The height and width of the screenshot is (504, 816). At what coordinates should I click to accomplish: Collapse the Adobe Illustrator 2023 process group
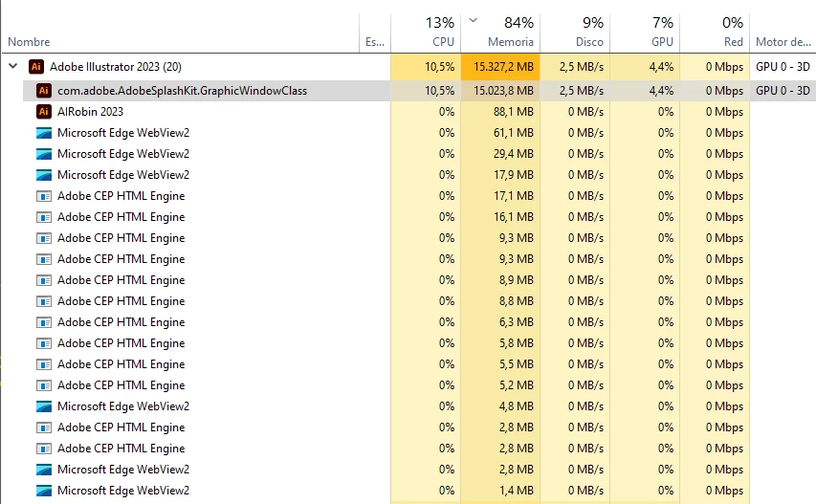pos(13,66)
